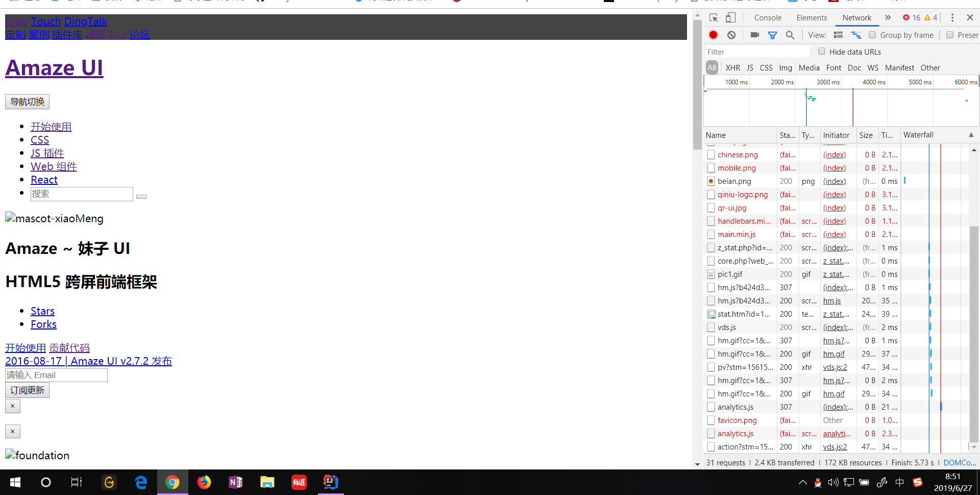The height and width of the screenshot is (495, 980).
Task: Open OneNote from taskbar
Action: point(236,482)
